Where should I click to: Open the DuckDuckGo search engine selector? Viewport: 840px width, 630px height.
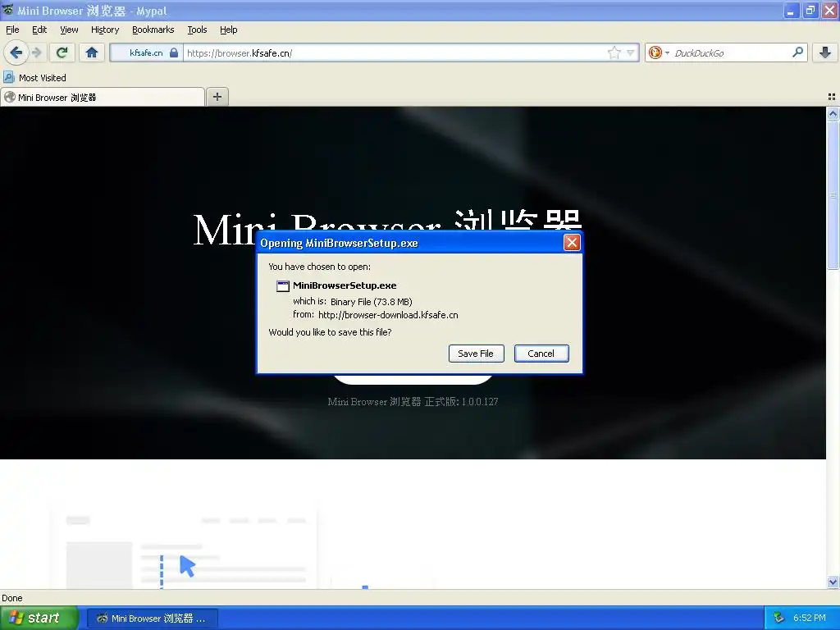click(659, 52)
